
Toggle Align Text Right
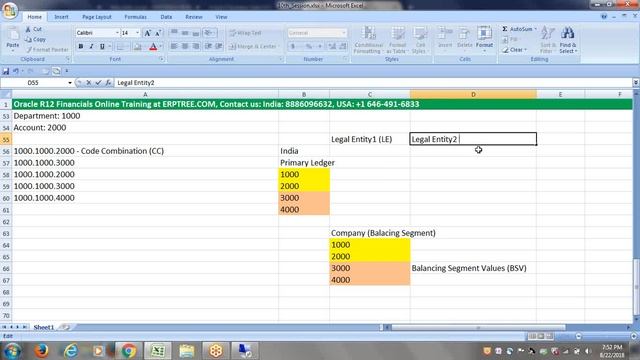coord(196,47)
